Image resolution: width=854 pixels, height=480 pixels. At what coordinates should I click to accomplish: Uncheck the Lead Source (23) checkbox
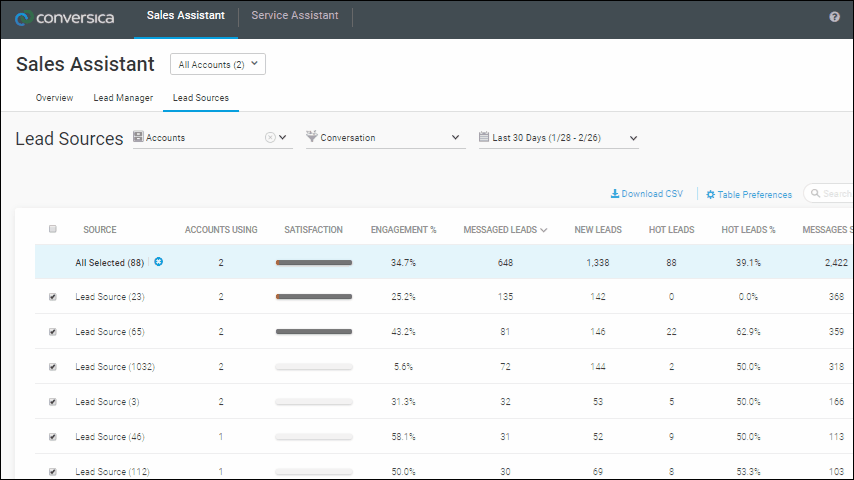[x=53, y=297]
